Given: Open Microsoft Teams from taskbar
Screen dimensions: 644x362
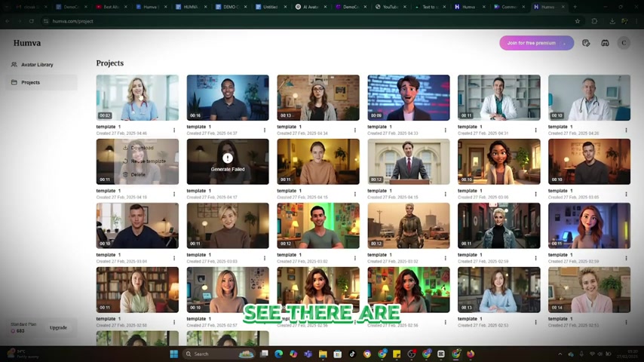Looking at the screenshot, I should (308, 354).
